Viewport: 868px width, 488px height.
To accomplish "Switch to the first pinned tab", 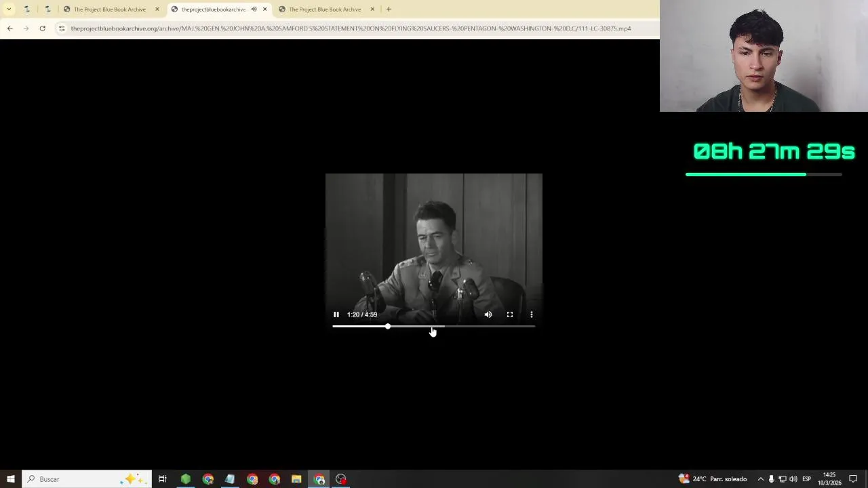I will pos(26,9).
